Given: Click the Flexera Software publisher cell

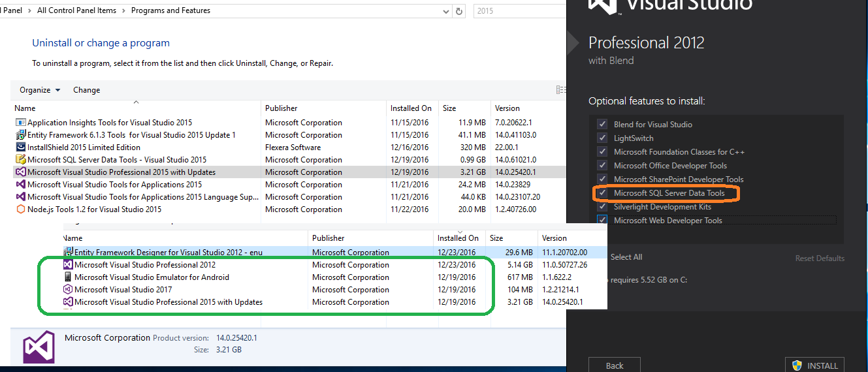Looking at the screenshot, I should (293, 147).
